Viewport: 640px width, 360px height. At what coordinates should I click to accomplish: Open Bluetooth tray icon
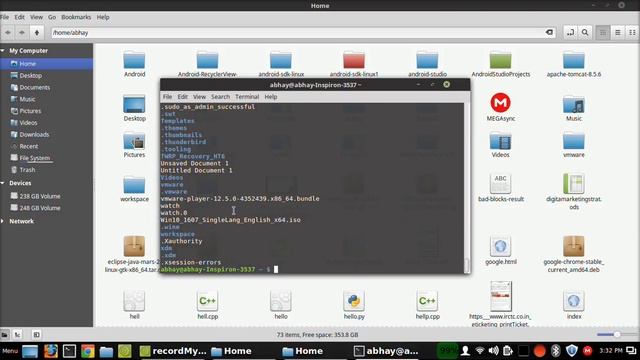556,351
